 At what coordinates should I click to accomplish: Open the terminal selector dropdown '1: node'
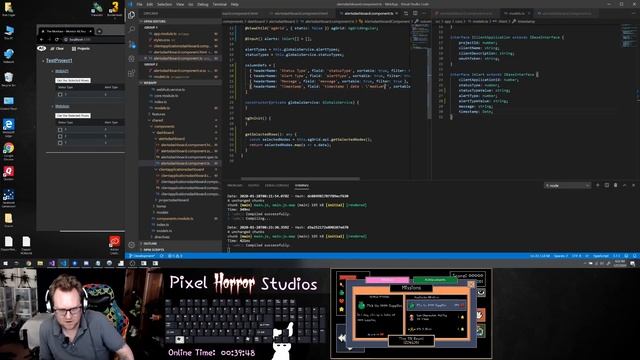[567, 185]
